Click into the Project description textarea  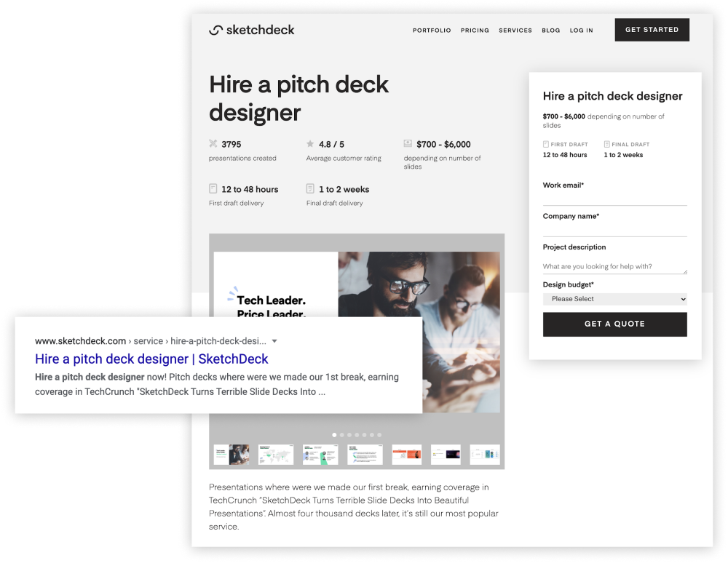tap(614, 266)
